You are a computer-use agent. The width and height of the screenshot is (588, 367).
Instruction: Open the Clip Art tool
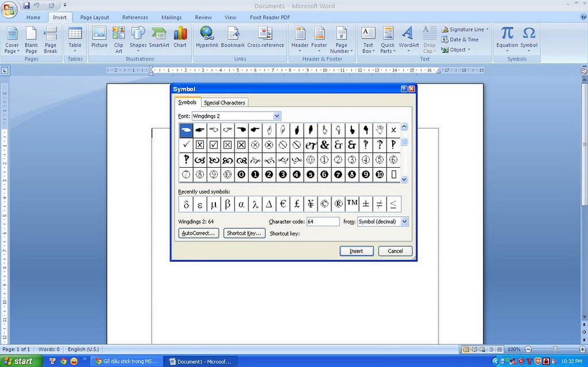[118, 39]
